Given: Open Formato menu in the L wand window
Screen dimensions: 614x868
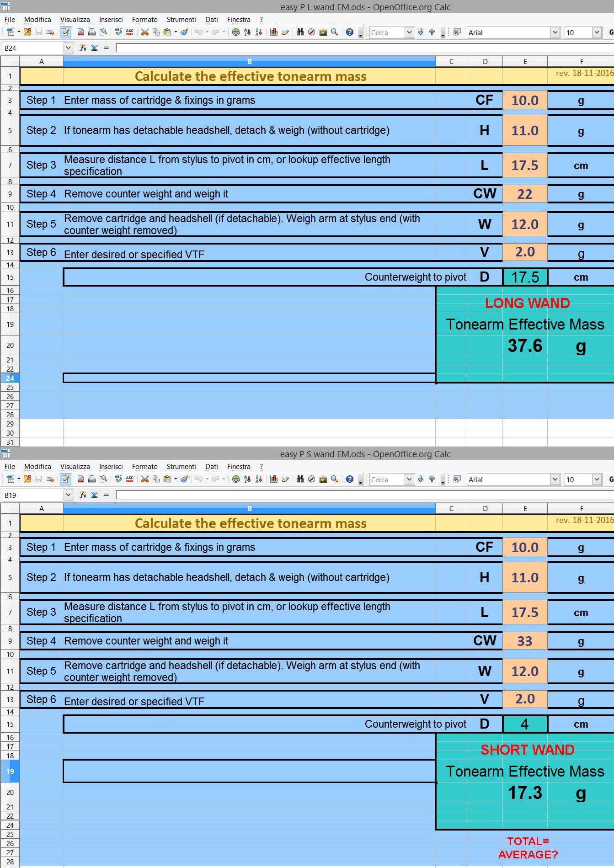Looking at the screenshot, I should [144, 19].
